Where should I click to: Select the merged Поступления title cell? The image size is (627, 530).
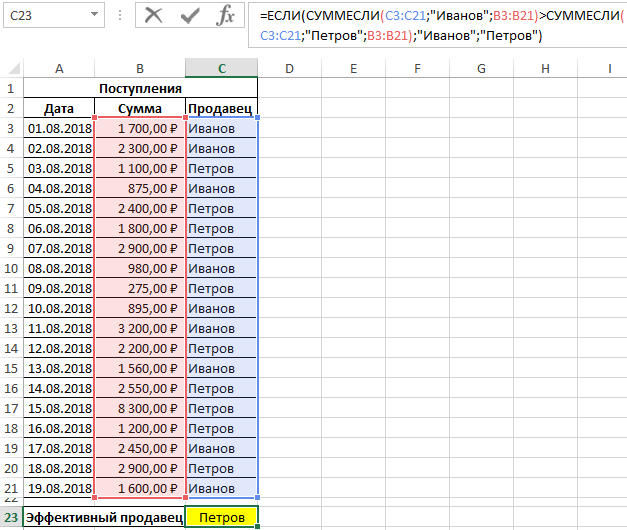pos(140,88)
